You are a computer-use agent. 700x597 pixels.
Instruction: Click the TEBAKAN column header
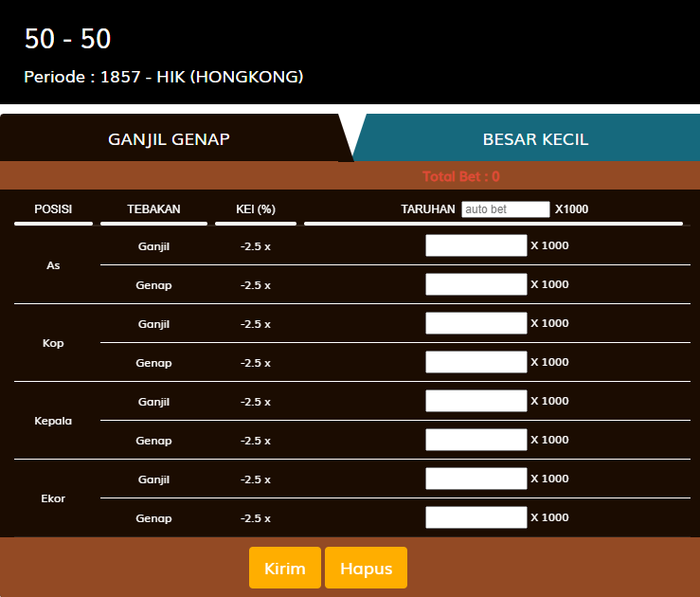point(153,209)
